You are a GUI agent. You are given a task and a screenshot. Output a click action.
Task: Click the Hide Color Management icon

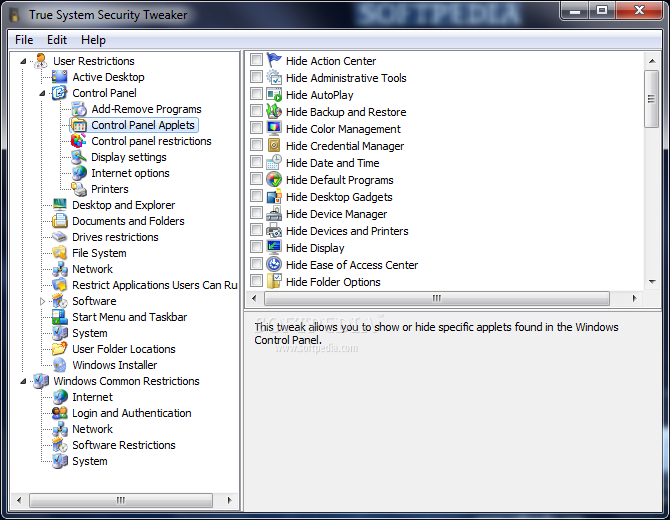(274, 128)
